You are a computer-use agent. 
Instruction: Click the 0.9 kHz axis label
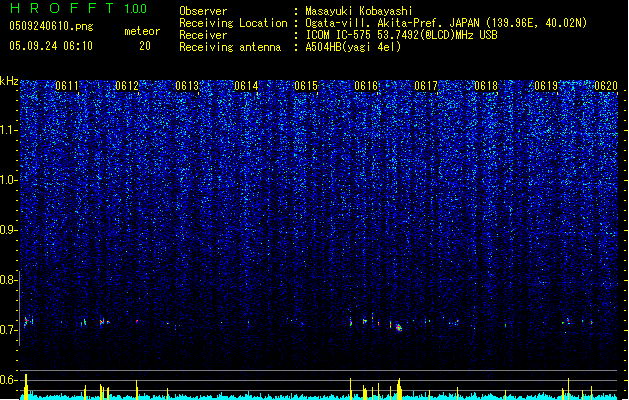pyautogui.click(x=7, y=230)
